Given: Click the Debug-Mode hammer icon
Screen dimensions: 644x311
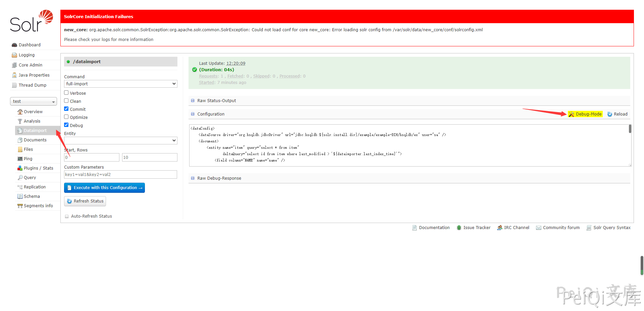Looking at the screenshot, I should point(572,114).
